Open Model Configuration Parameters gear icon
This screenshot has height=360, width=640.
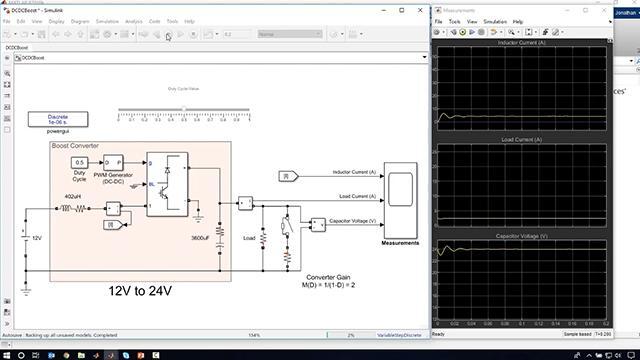[107, 35]
